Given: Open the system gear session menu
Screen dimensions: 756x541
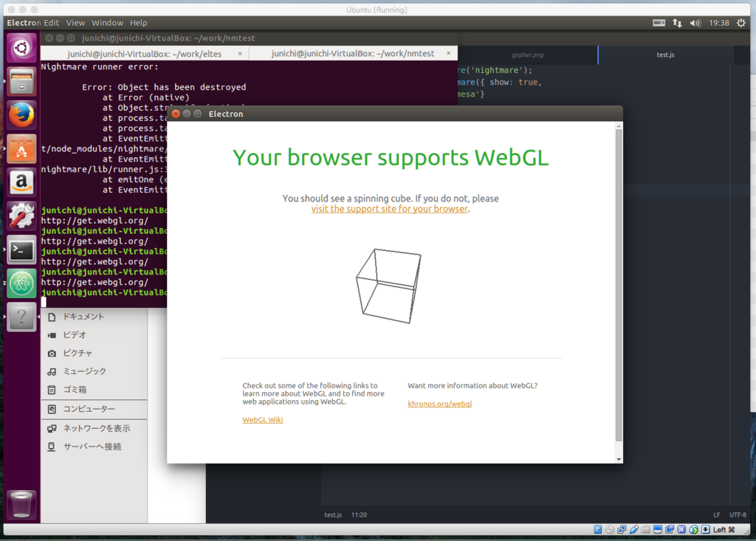Looking at the screenshot, I should pos(741,23).
